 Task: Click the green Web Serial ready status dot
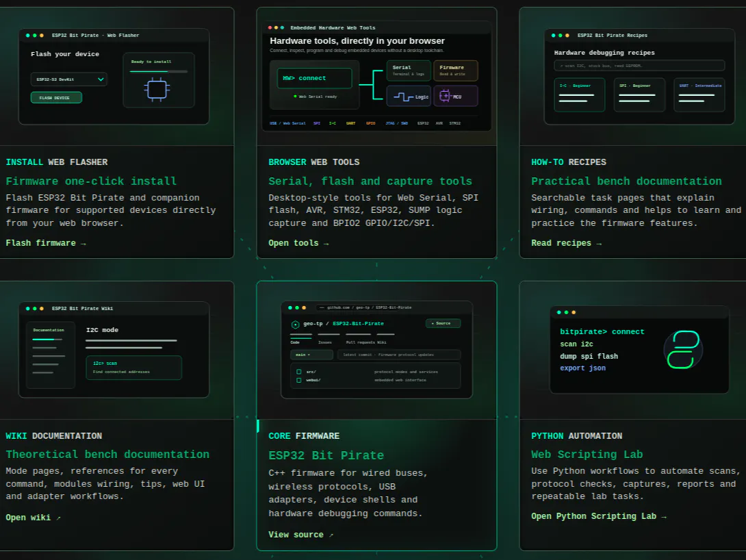click(296, 97)
